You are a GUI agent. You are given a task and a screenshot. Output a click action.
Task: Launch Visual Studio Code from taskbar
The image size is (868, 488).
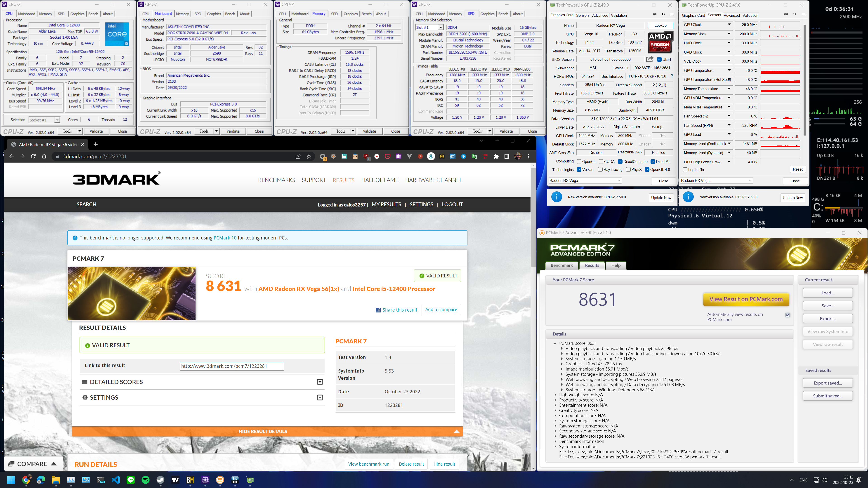point(116,480)
